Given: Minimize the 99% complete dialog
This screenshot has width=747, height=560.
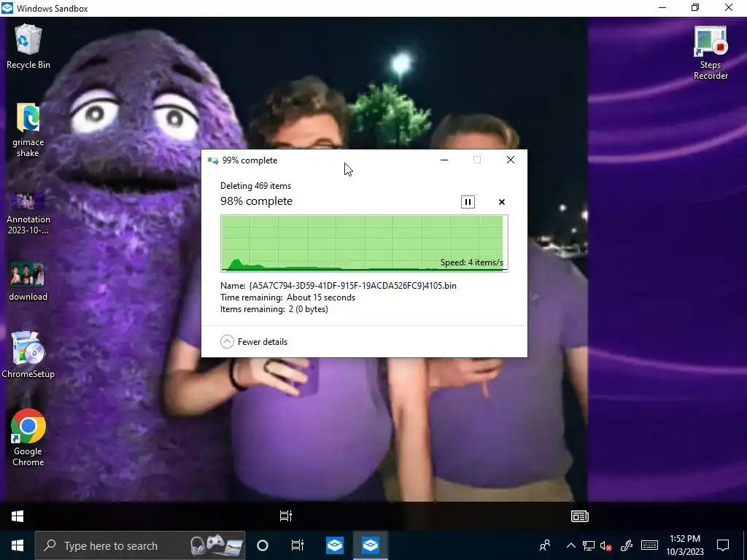Looking at the screenshot, I should click(x=444, y=160).
